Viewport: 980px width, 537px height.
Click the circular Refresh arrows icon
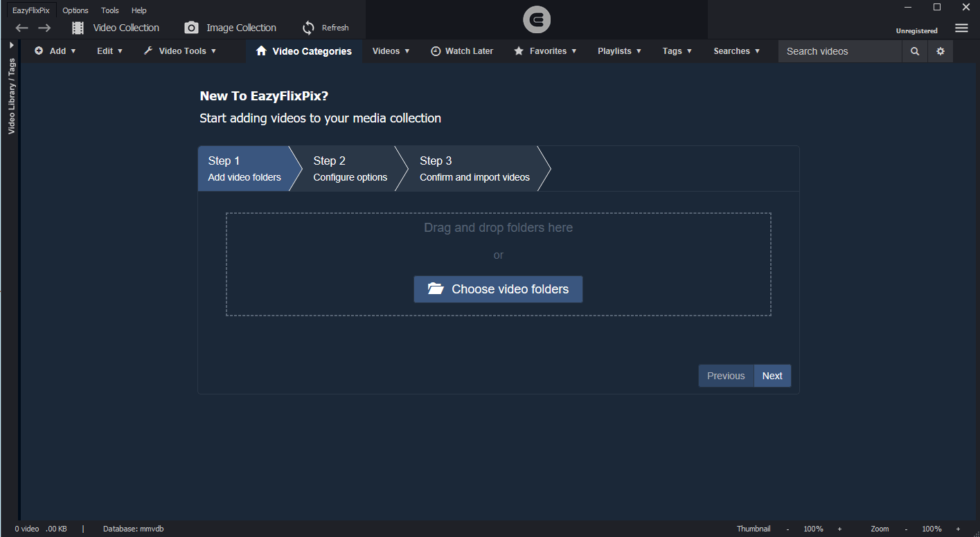coord(308,28)
